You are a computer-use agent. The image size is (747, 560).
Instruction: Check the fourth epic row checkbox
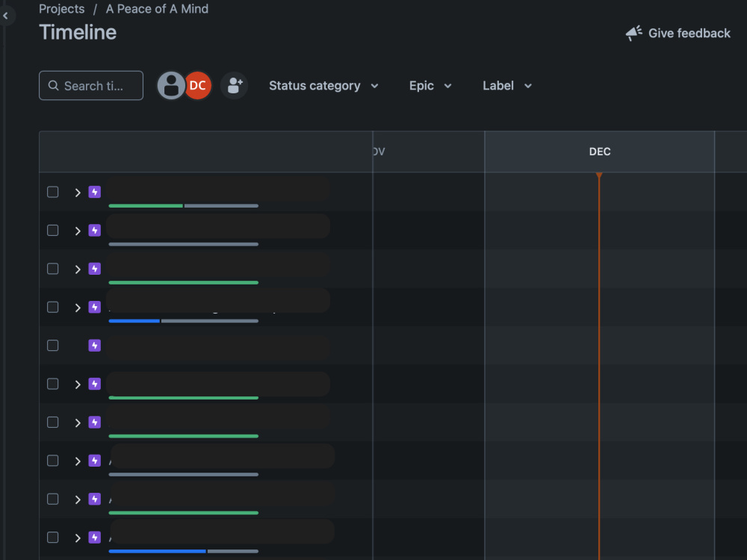tap(53, 307)
